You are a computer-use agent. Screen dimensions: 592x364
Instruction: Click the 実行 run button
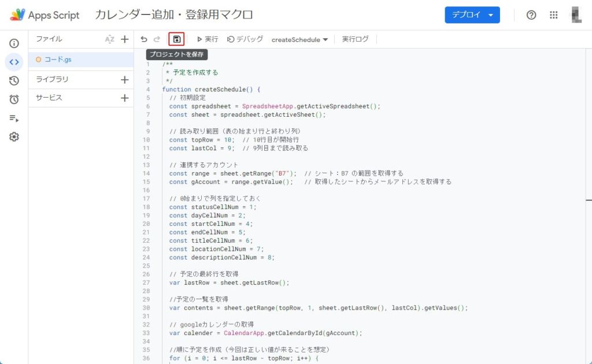(x=207, y=39)
